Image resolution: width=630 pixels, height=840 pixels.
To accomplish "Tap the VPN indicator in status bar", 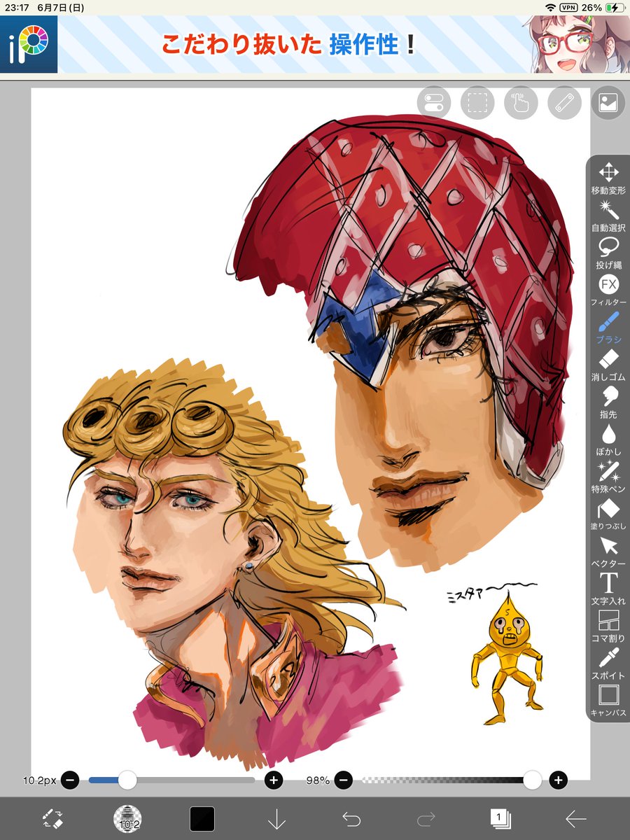I will 569,7.
